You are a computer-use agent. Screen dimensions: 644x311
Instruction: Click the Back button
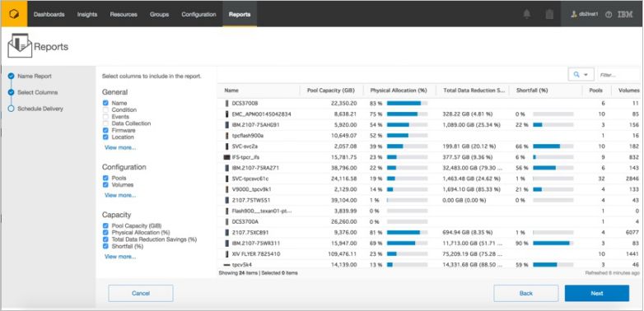[x=526, y=294]
